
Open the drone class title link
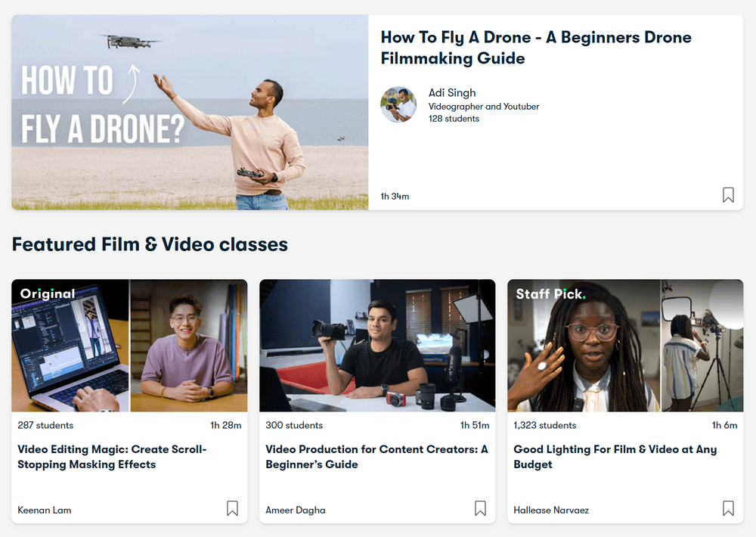click(x=536, y=48)
